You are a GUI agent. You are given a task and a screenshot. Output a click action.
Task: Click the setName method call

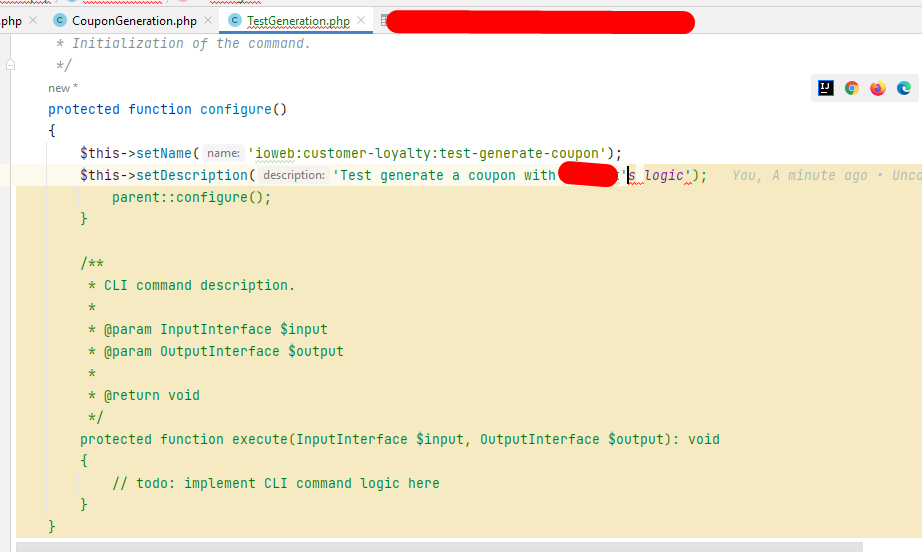pyautogui.click(x=164, y=153)
